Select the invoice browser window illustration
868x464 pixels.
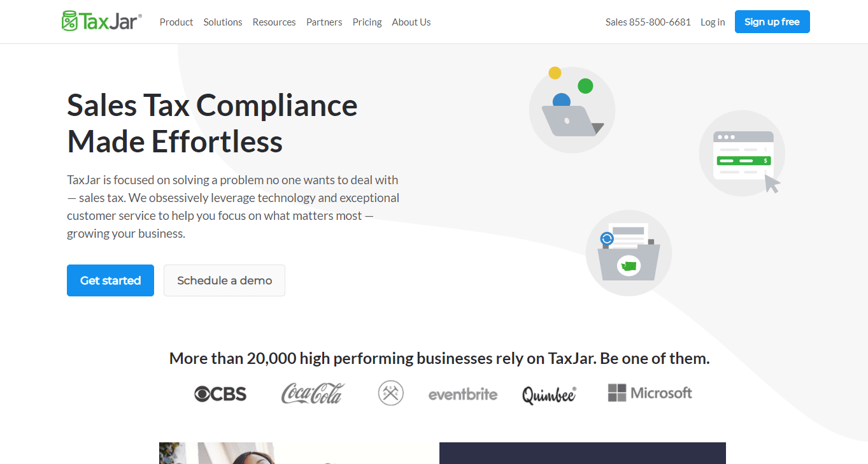click(742, 153)
